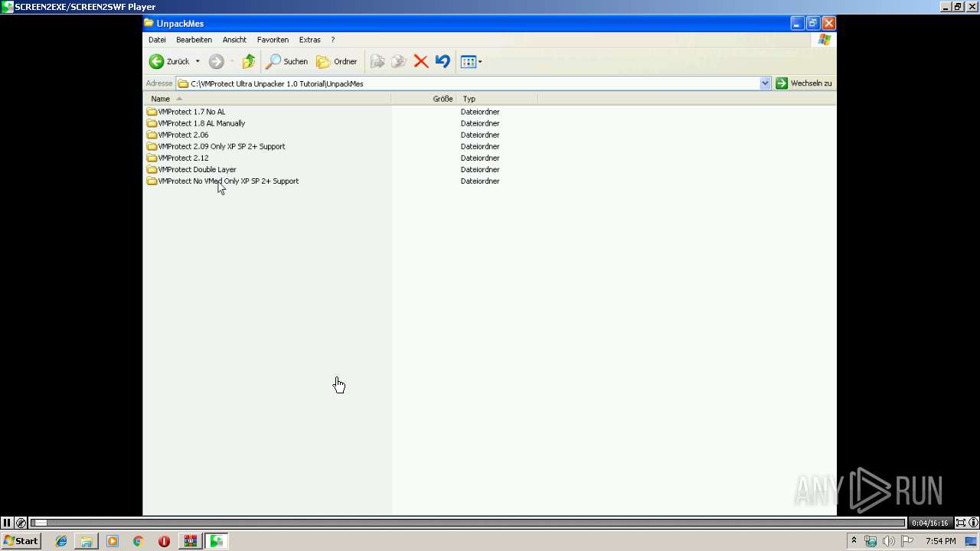The image size is (980, 551).
Task: Open the Zurück history dropdown arrow
Action: coord(198,61)
